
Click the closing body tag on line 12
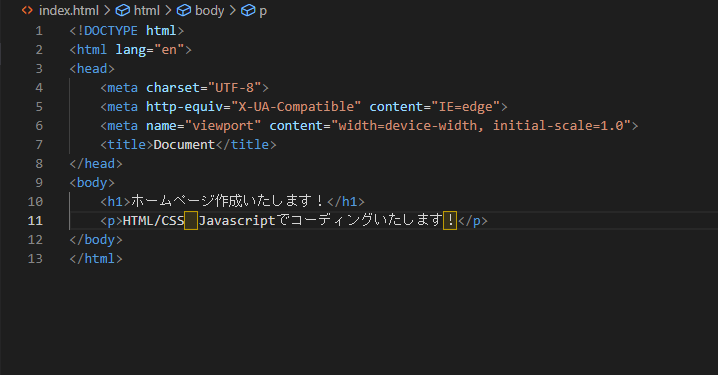[96, 239]
